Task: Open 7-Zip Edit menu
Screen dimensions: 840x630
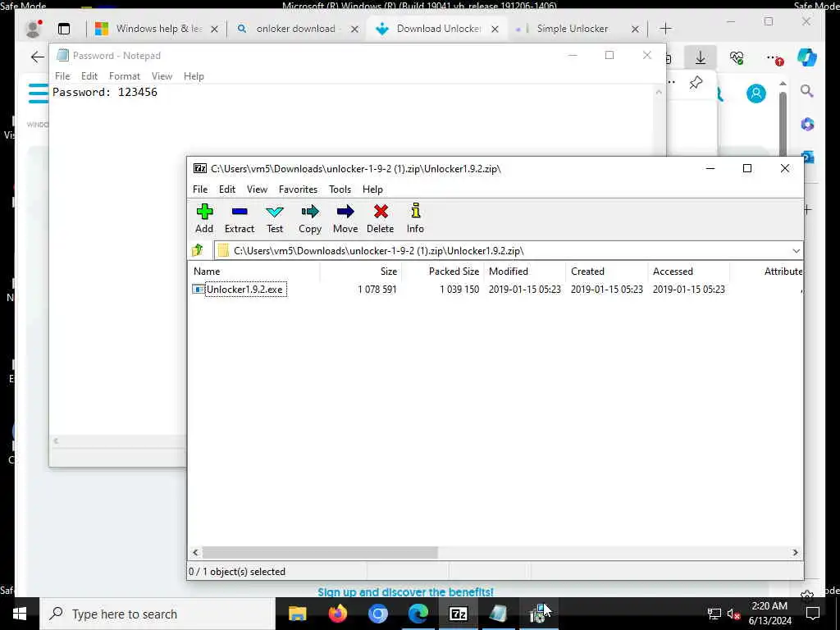Action: coord(227,189)
